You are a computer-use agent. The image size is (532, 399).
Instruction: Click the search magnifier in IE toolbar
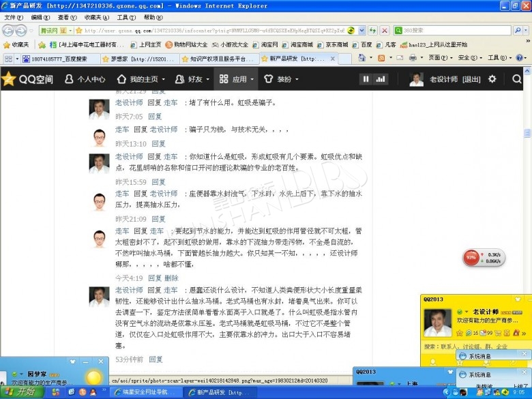(518, 31)
